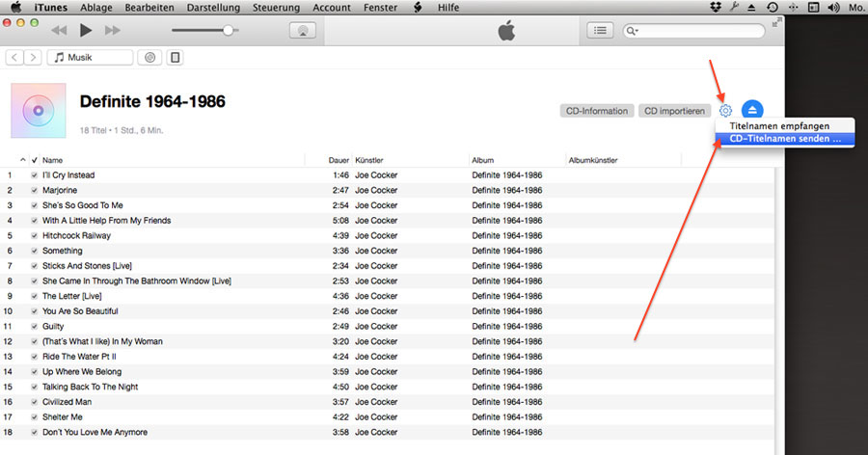Open the CD options gear menu
The width and height of the screenshot is (868, 455).
(x=725, y=111)
